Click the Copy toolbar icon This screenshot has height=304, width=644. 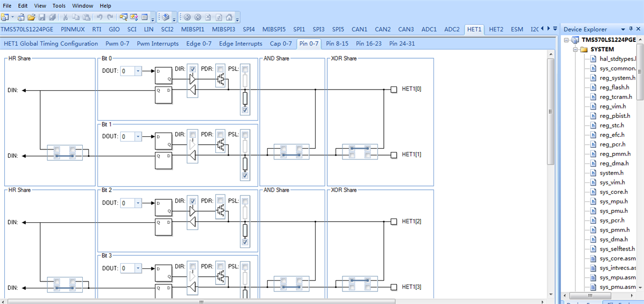(76, 17)
